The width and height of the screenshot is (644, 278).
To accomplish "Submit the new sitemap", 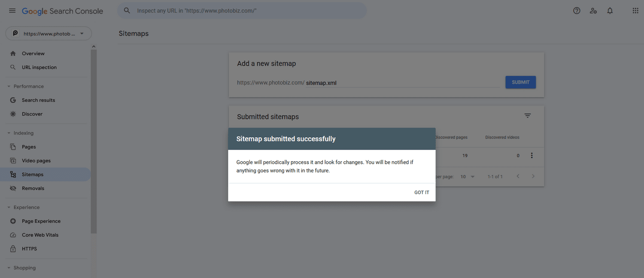I will [x=520, y=82].
